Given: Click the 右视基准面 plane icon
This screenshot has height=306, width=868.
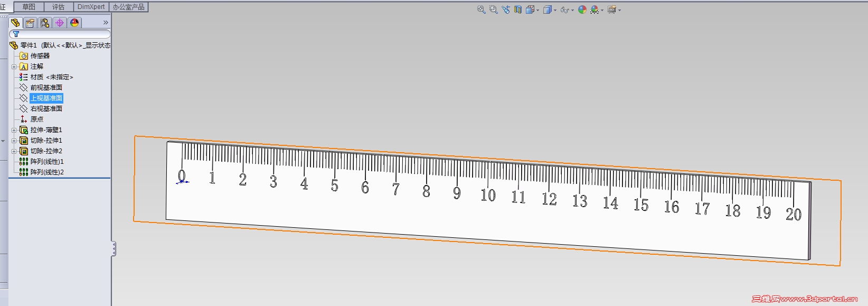Looking at the screenshot, I should tap(24, 109).
